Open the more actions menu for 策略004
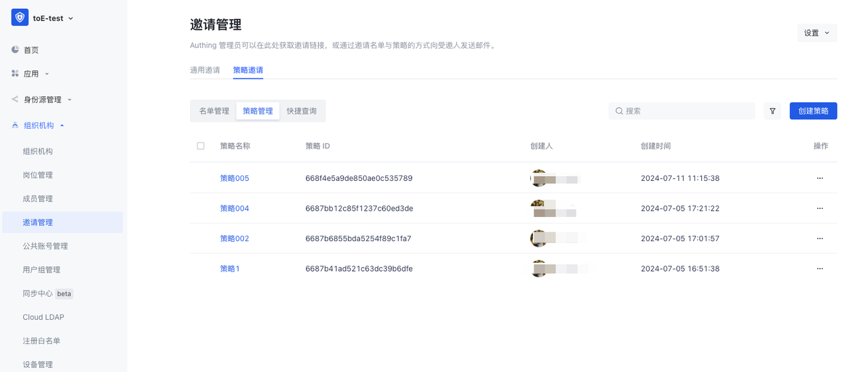Image resolution: width=868 pixels, height=372 pixels. click(x=819, y=208)
